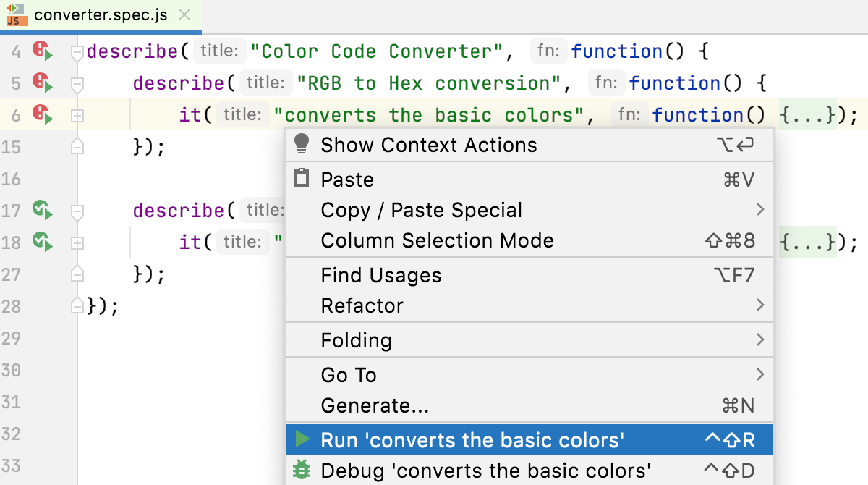Click the bug icon beside the Debug entry
This screenshot has width=868, height=485.
(303, 471)
